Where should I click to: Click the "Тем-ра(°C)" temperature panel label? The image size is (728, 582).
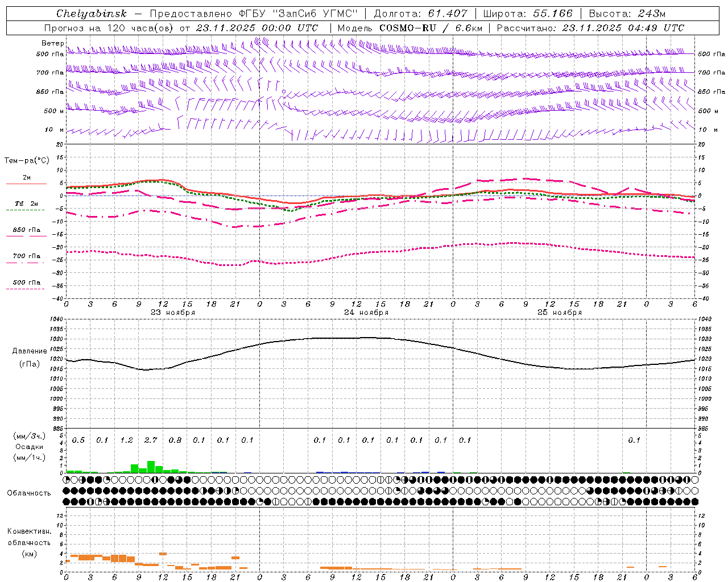[27, 160]
